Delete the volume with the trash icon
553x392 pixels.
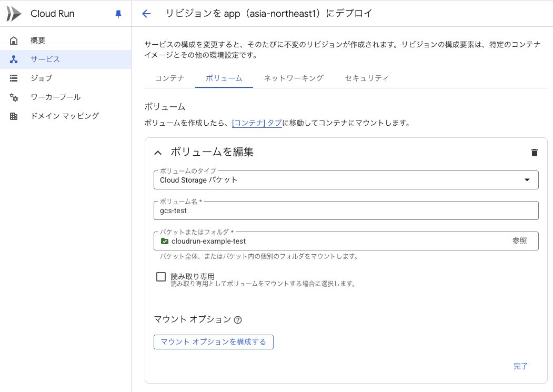click(x=534, y=153)
